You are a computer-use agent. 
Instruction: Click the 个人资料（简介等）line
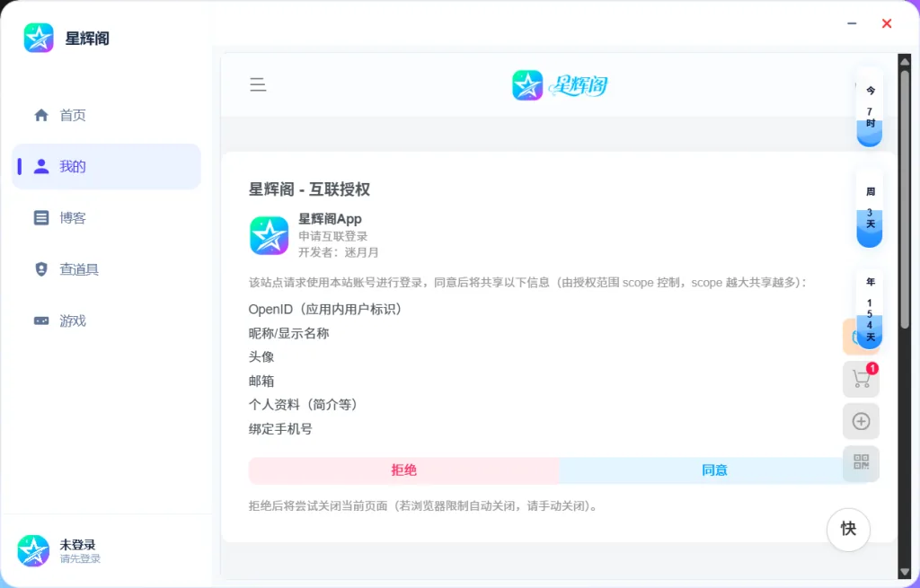pos(304,405)
